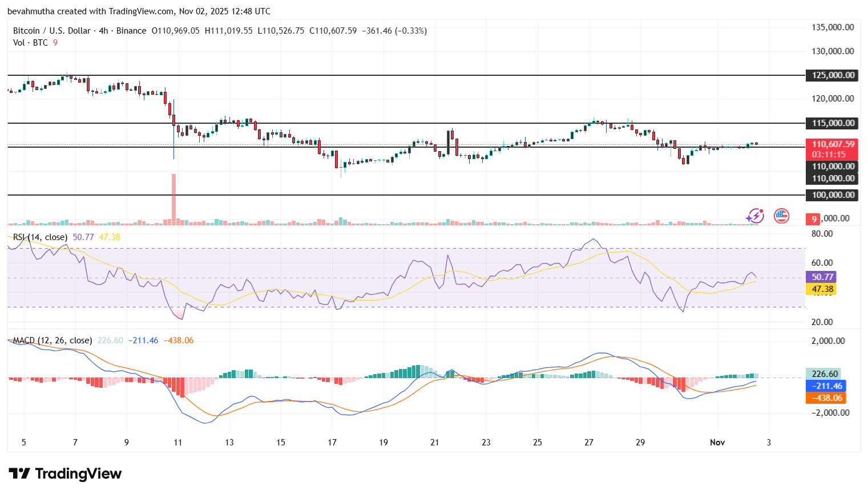Click the Nov label on the time axis
Image resolution: width=868 pixels, height=495 pixels.
point(717,442)
